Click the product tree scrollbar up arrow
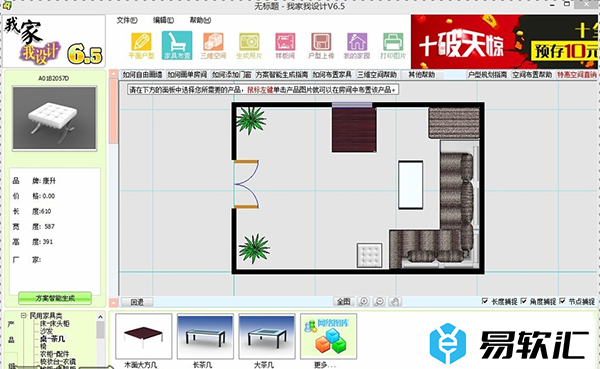600x369 pixels. (x=100, y=317)
